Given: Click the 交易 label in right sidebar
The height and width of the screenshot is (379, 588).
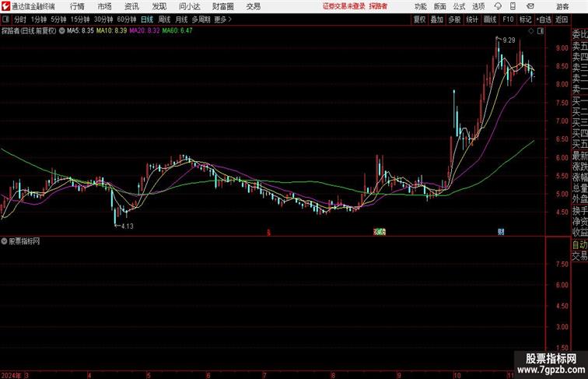Looking at the screenshot, I should (579, 256).
